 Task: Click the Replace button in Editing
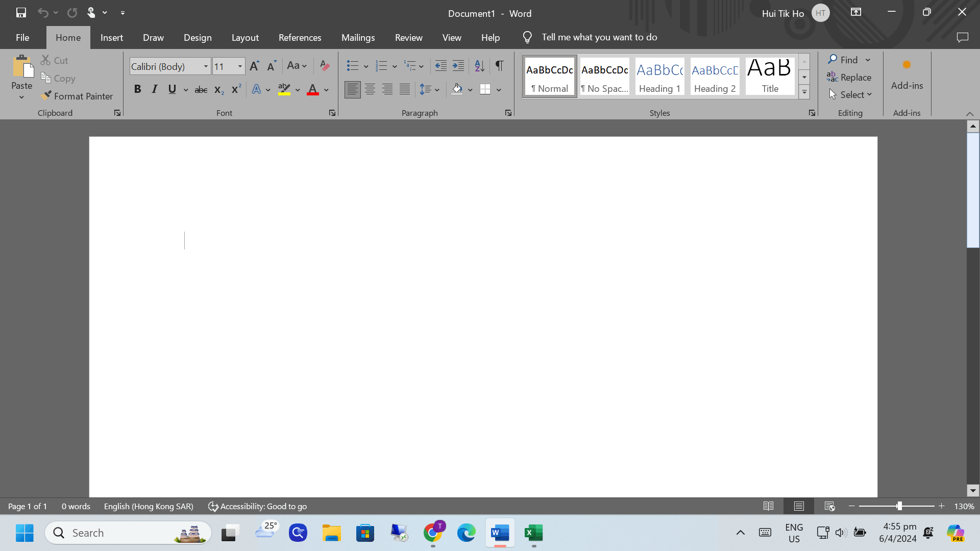849,77
